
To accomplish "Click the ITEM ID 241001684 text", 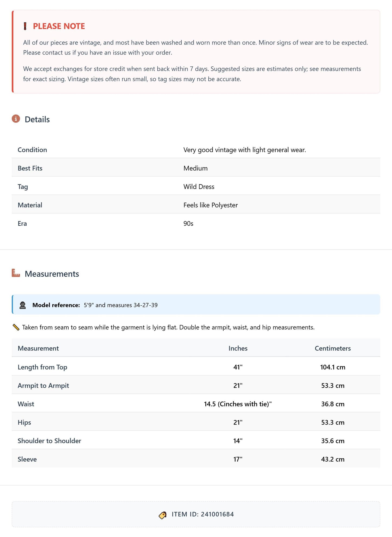I will (x=203, y=514).
